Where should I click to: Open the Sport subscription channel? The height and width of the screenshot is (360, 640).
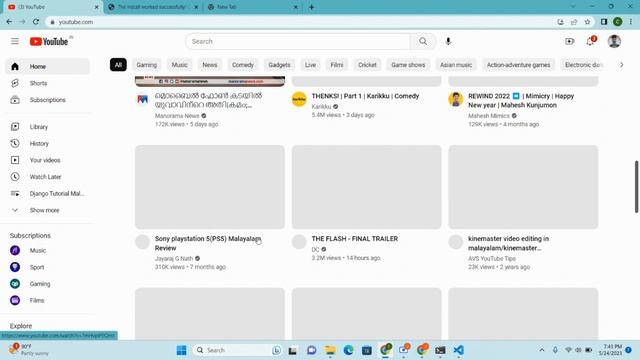pyautogui.click(x=48, y=267)
